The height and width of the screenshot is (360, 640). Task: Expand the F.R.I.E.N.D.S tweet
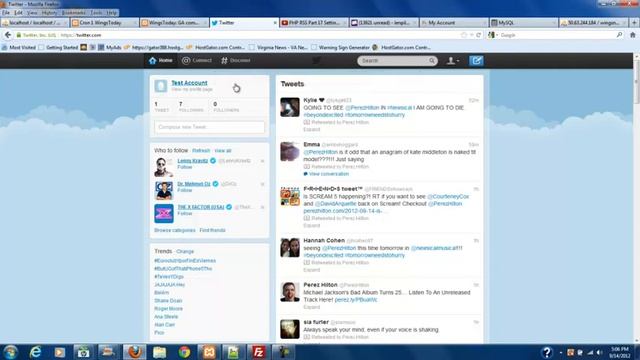[x=311, y=225]
